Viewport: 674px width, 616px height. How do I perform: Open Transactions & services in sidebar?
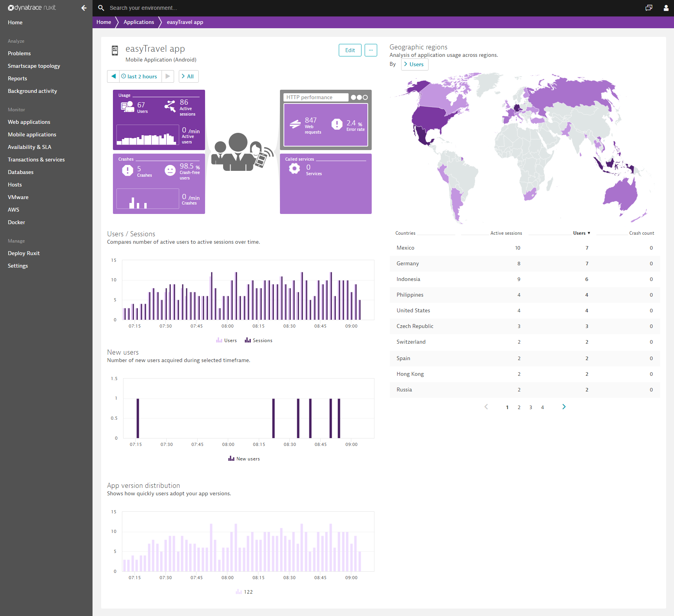[x=36, y=159]
